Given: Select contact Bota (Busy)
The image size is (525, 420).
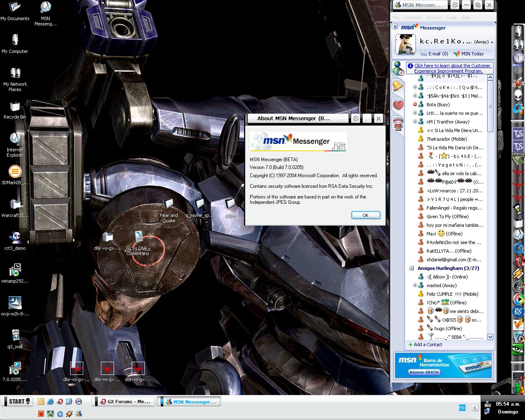Looking at the screenshot, I should (438, 105).
